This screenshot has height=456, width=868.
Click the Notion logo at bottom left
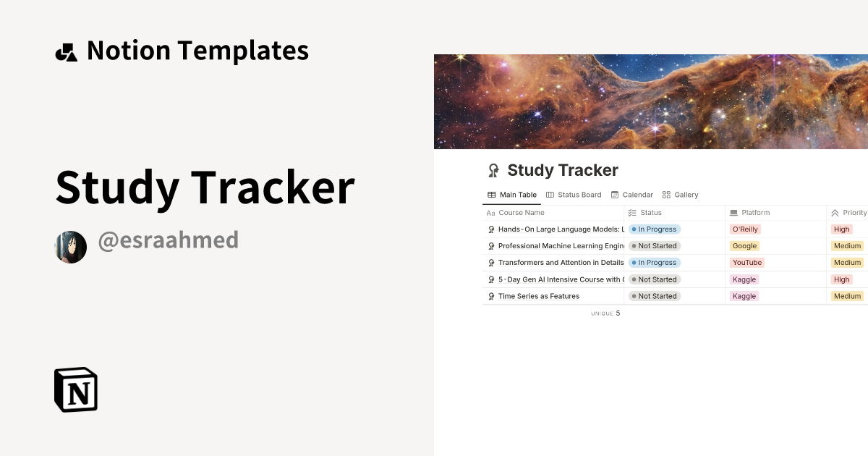[x=75, y=389]
